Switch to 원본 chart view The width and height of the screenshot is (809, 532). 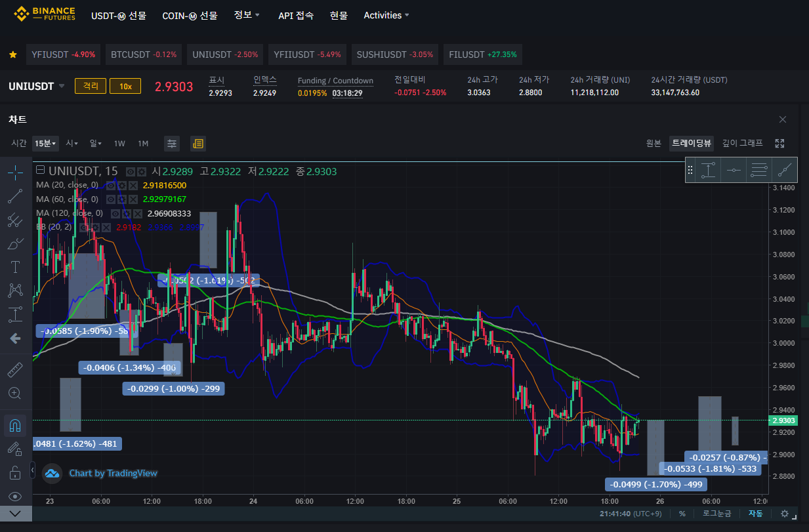653,143
